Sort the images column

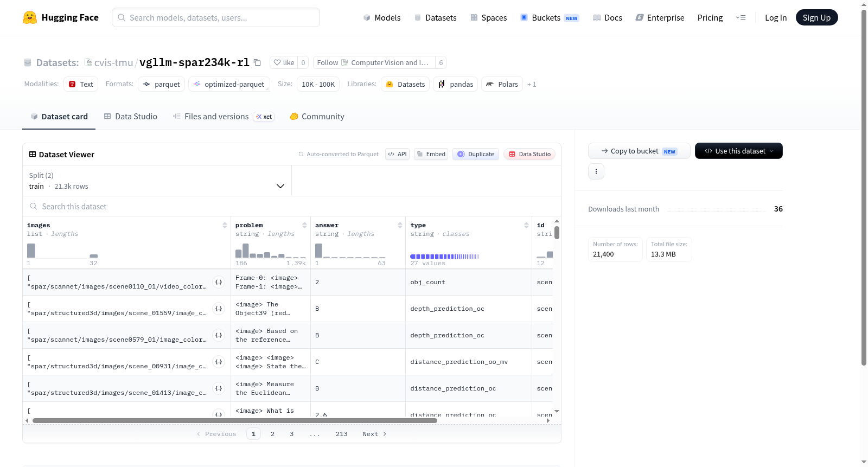pos(225,225)
